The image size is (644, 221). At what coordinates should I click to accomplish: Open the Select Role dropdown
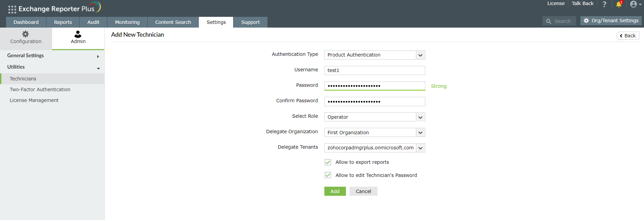point(420,117)
